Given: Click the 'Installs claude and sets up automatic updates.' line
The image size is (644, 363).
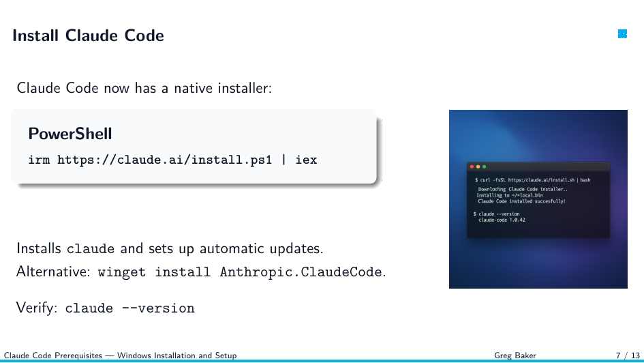Looking at the screenshot, I should click(170, 248).
